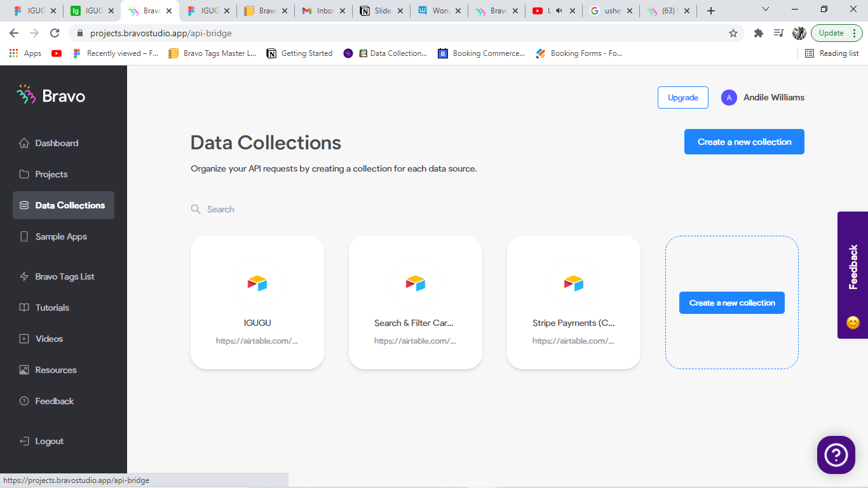Click the Videos play icon
The width and height of the screenshot is (868, 488).
point(24,339)
